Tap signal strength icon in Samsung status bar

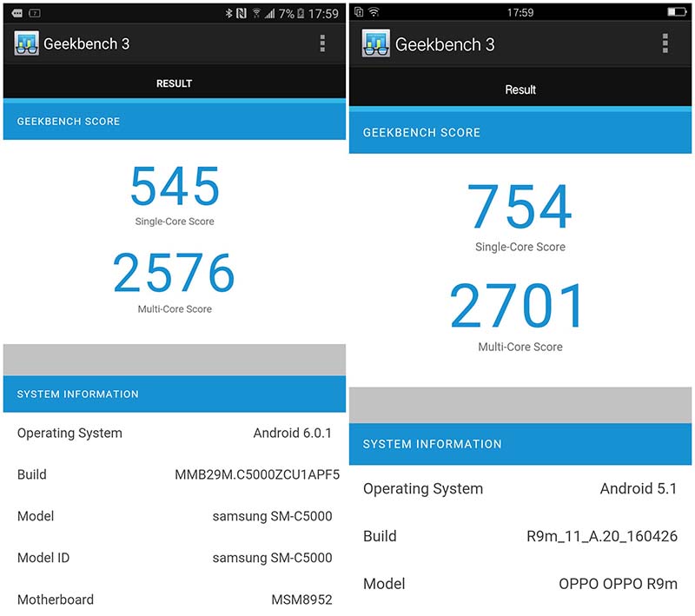point(269,14)
